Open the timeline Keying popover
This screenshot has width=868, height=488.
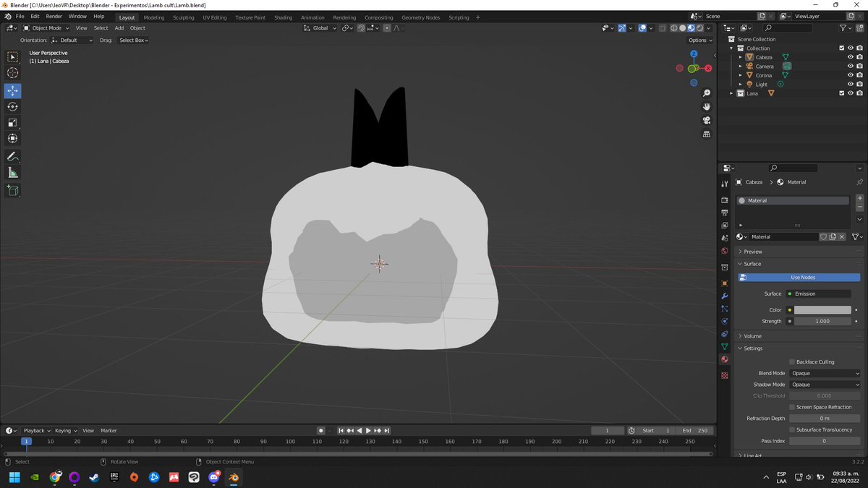click(x=64, y=431)
